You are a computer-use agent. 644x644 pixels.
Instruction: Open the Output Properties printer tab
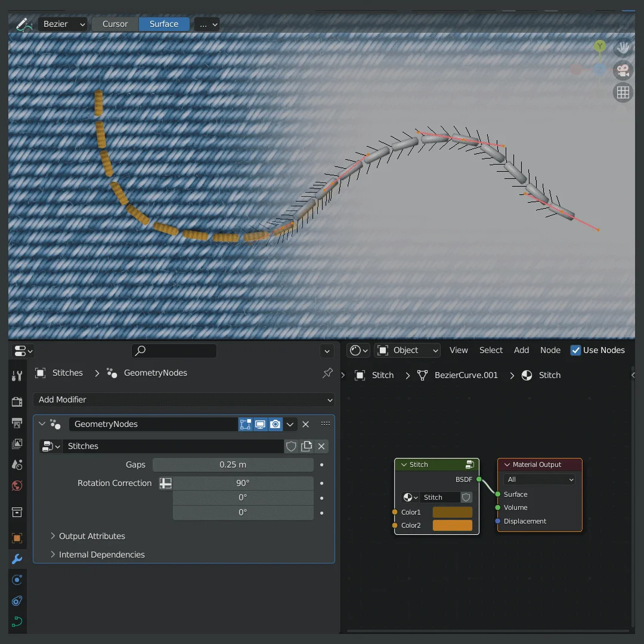[x=17, y=423]
